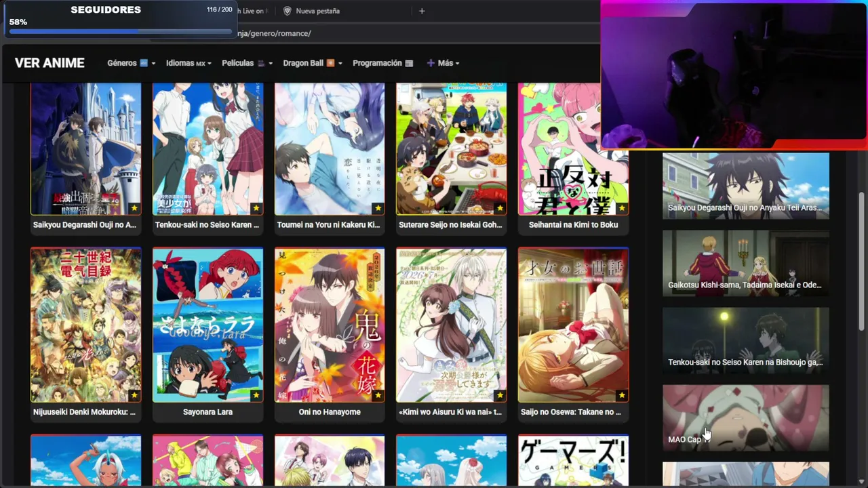Click the star badge on Oni no Hanayome poster

pyautogui.click(x=378, y=395)
